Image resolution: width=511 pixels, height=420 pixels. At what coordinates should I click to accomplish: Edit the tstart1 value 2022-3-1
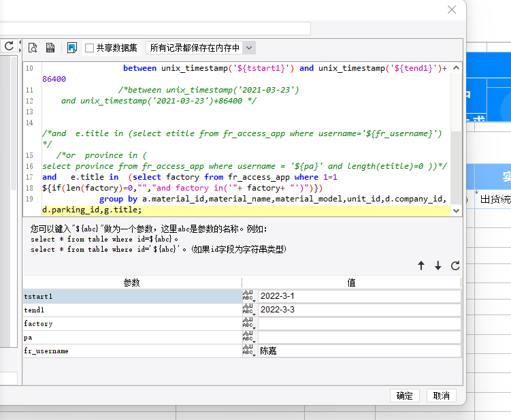click(359, 296)
